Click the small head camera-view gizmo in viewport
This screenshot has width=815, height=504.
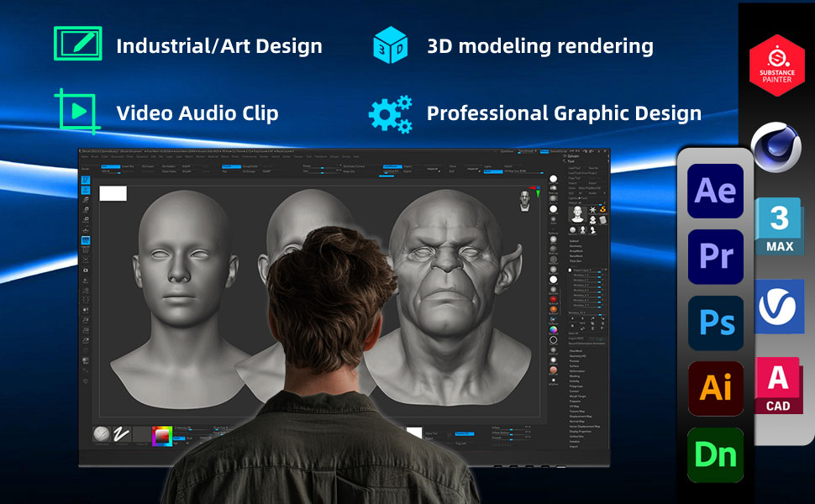[x=525, y=199]
